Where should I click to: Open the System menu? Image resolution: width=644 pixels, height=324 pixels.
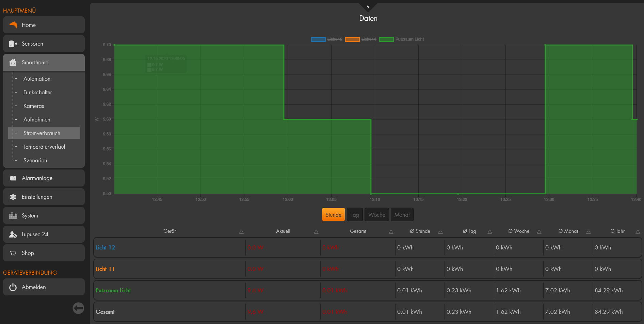(x=44, y=215)
